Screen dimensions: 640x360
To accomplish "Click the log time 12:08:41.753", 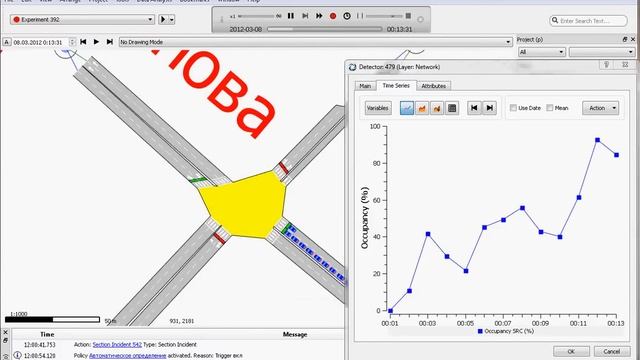I will [40, 344].
